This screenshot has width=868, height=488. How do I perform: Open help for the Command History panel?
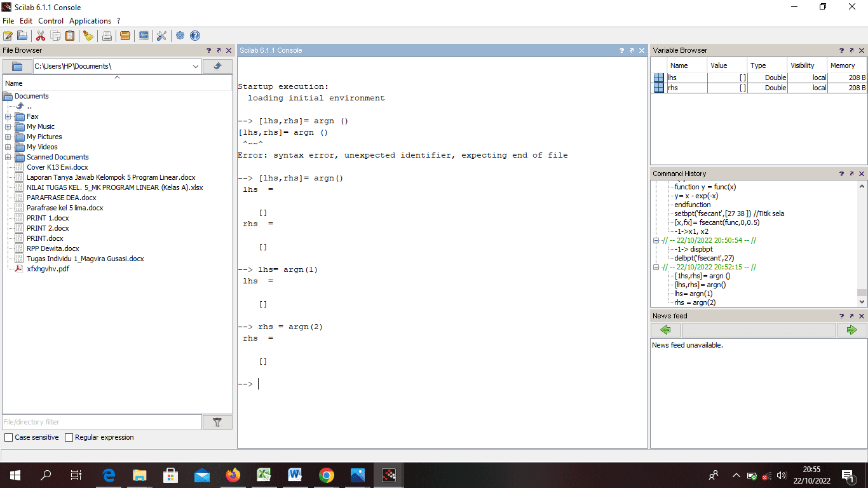click(x=842, y=173)
